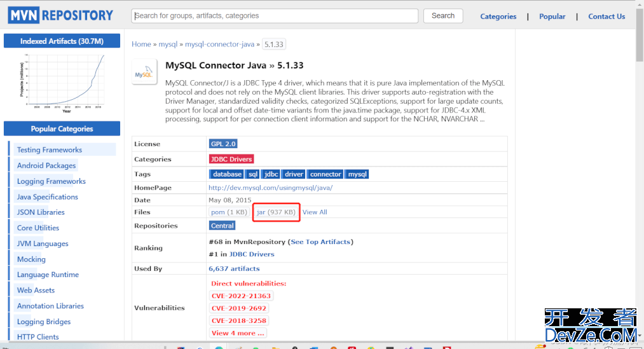Click the sql tag
The width and height of the screenshot is (644, 349).
click(x=252, y=174)
